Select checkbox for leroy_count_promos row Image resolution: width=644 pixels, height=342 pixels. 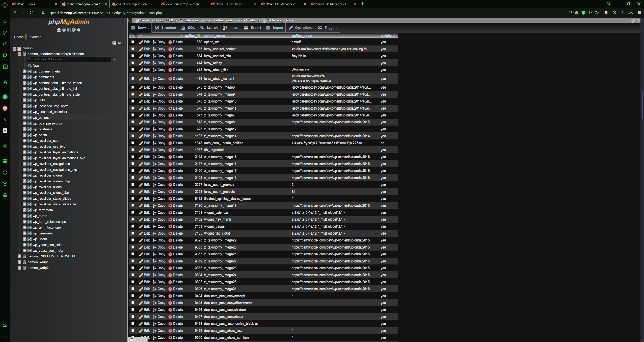tap(133, 185)
